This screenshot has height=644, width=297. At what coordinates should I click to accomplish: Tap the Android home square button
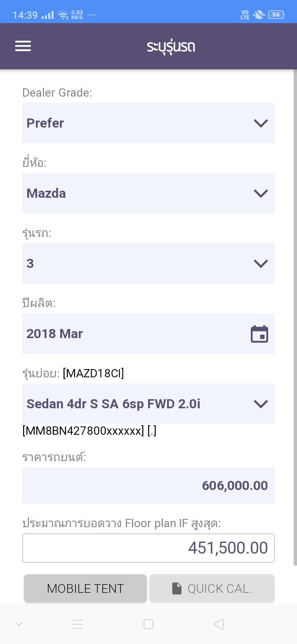click(148, 624)
